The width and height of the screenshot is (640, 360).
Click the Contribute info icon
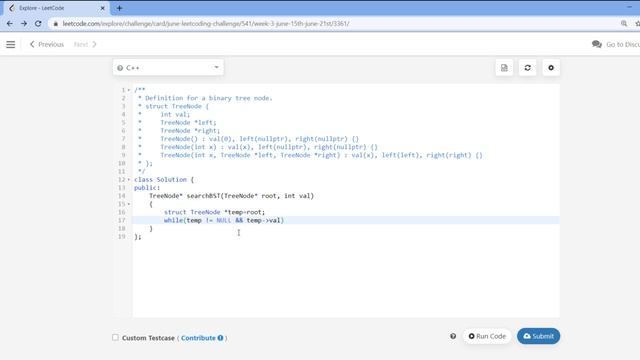pos(220,338)
